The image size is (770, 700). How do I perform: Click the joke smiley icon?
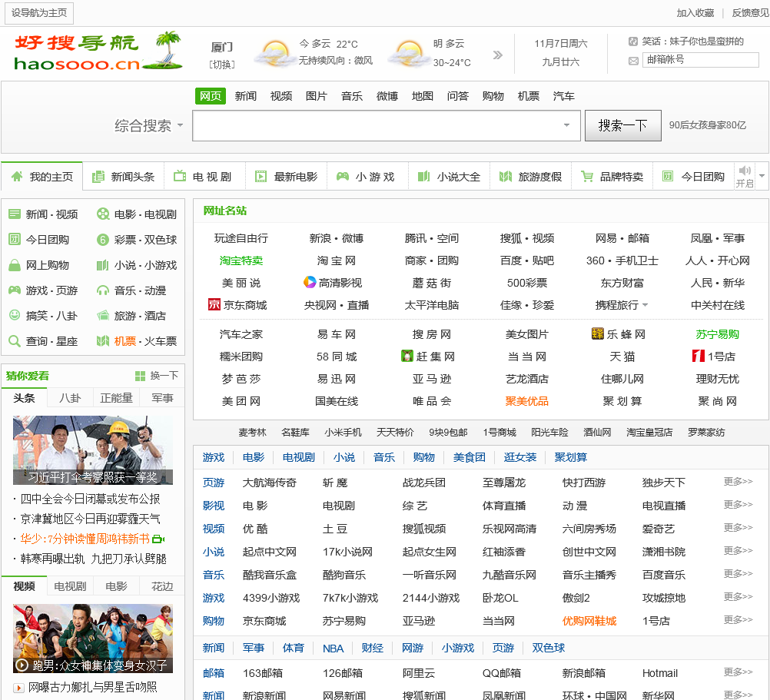(x=633, y=41)
